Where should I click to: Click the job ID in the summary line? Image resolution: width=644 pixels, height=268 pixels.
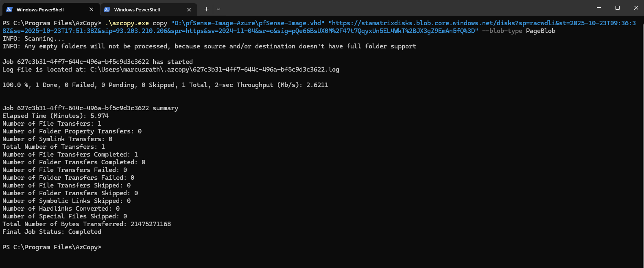tap(83, 108)
